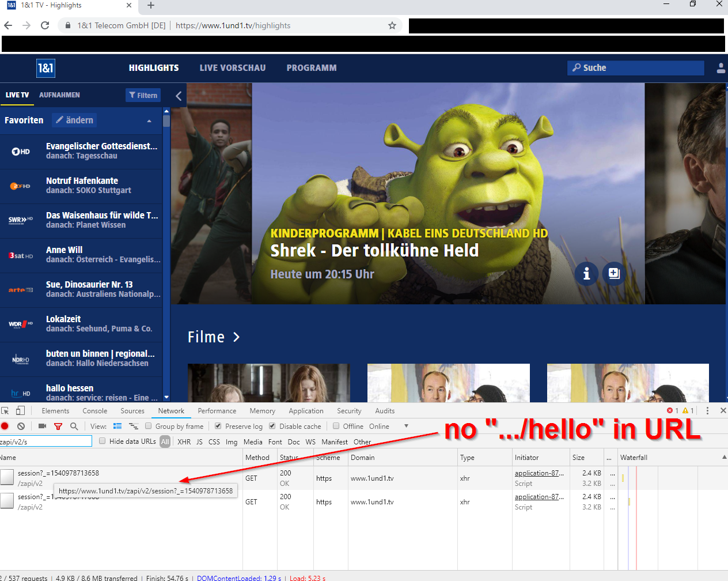
Task: Switch to the AUFNAHMEN tab
Action: pyautogui.click(x=59, y=95)
